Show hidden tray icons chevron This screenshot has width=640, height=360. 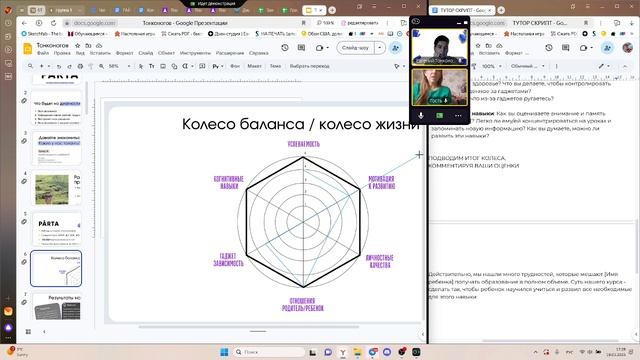(x=536, y=352)
